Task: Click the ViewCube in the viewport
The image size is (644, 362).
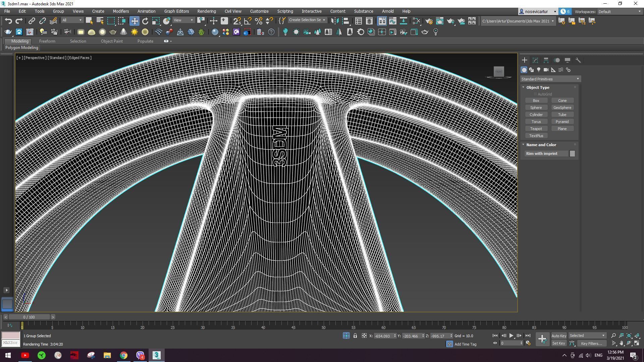Action: [x=499, y=71]
